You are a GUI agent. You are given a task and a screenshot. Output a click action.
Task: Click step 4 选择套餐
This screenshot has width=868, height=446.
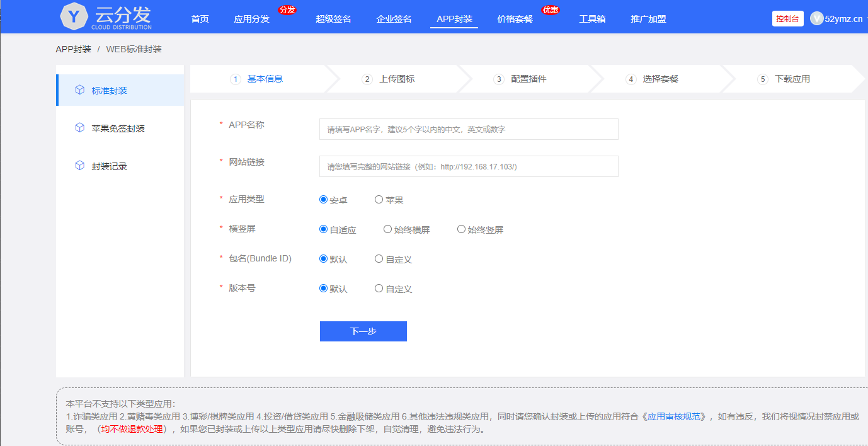pos(652,79)
